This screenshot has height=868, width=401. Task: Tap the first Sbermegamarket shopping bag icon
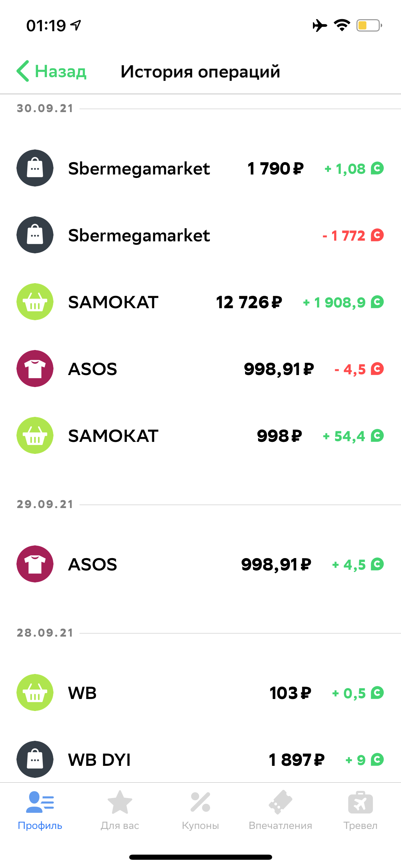(x=35, y=168)
